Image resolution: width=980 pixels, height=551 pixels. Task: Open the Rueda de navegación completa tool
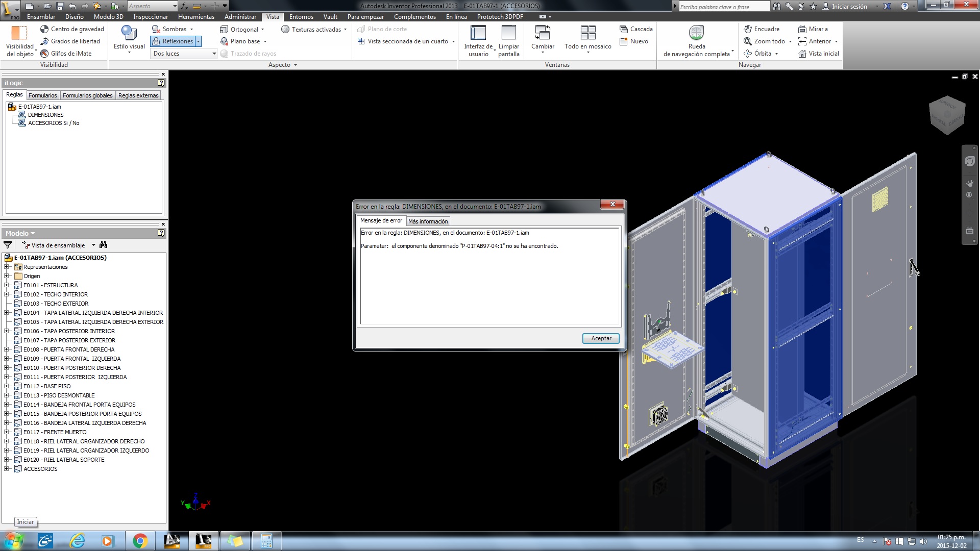pos(696,34)
